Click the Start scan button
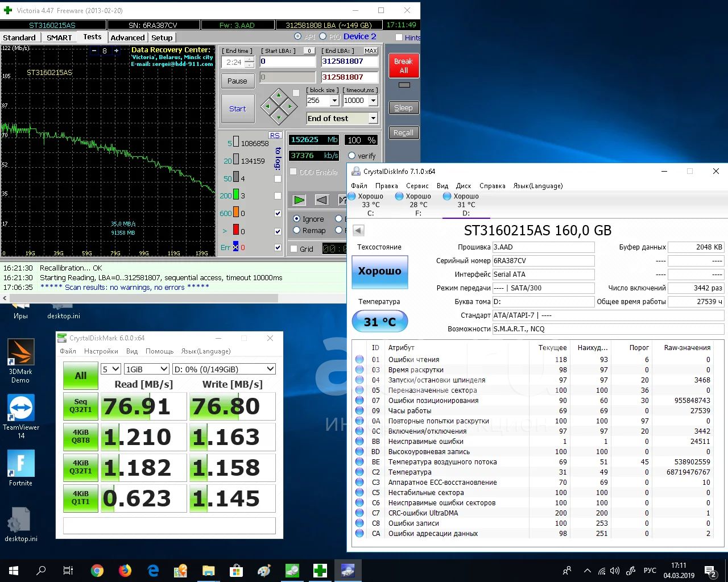The height and width of the screenshot is (582, 728). (x=238, y=109)
